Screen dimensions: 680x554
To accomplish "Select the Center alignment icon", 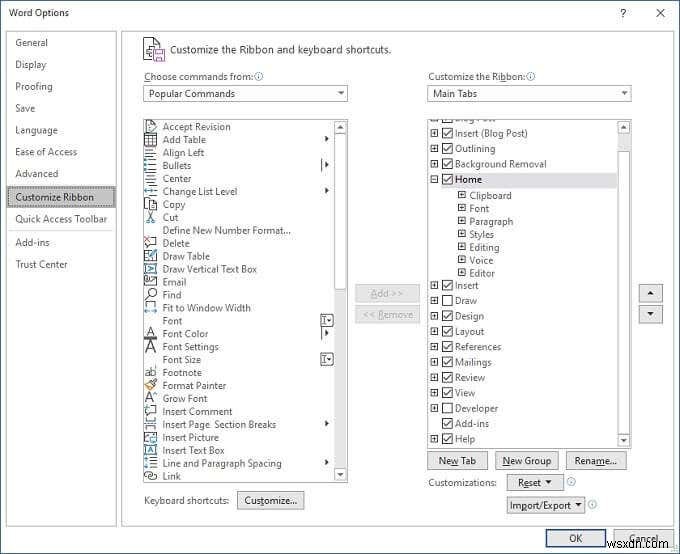I will pyautogui.click(x=150, y=179).
